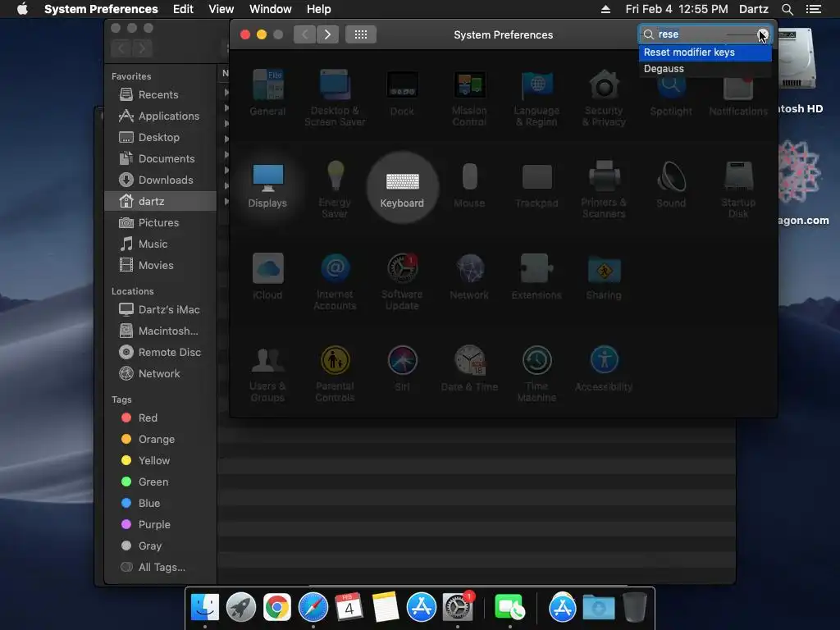Open the Dock preference pane
The image size is (840, 630).
[x=402, y=93]
